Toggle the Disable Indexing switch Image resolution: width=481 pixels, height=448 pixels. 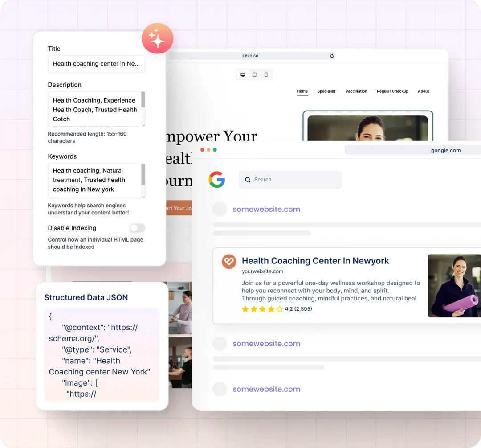point(137,228)
